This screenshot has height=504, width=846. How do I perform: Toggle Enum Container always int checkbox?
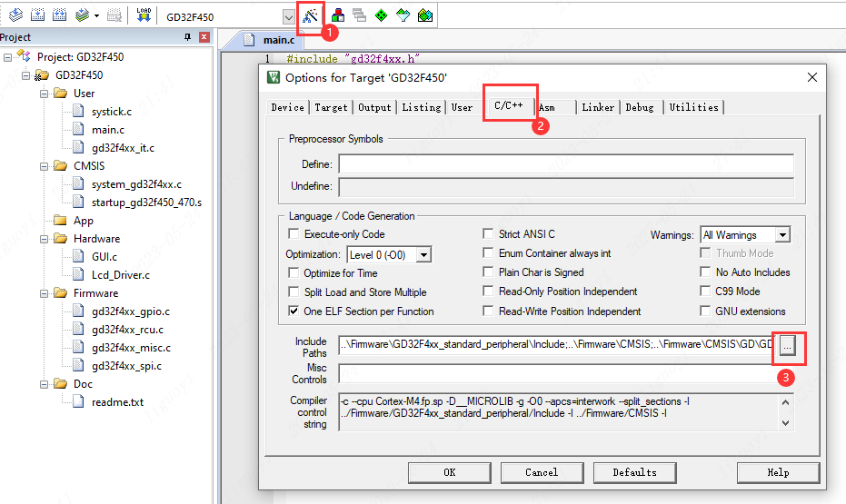pyautogui.click(x=488, y=252)
